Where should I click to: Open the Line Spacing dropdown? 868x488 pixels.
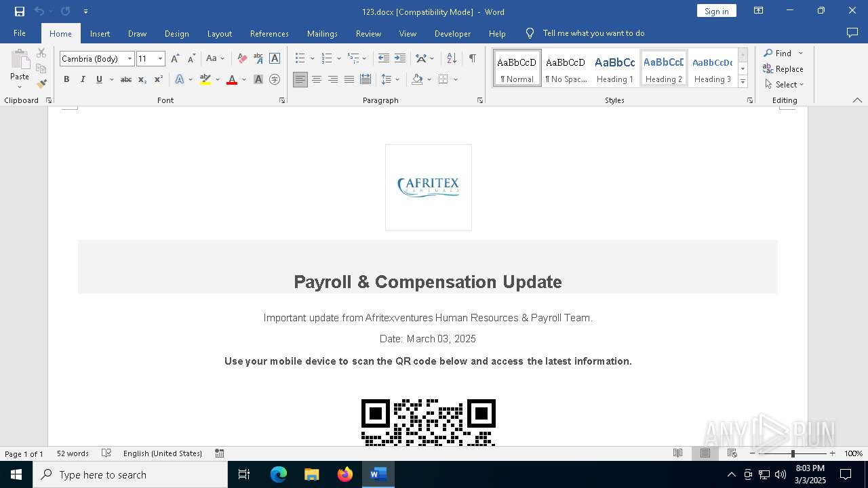click(x=390, y=79)
